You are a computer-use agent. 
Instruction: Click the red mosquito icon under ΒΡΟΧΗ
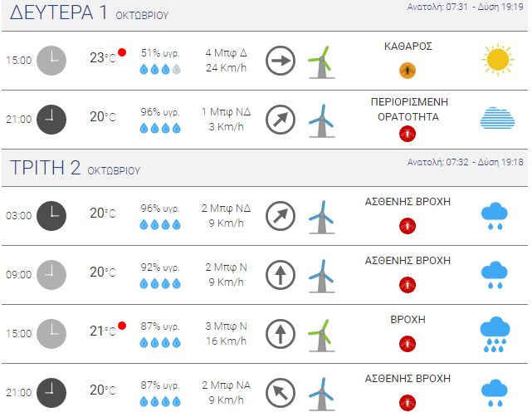408,344
